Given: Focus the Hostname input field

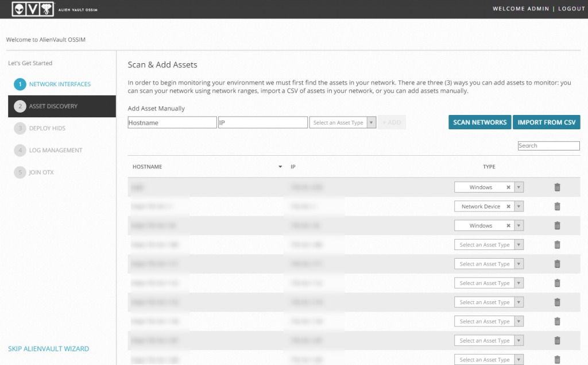Looking at the screenshot, I should coord(172,122).
